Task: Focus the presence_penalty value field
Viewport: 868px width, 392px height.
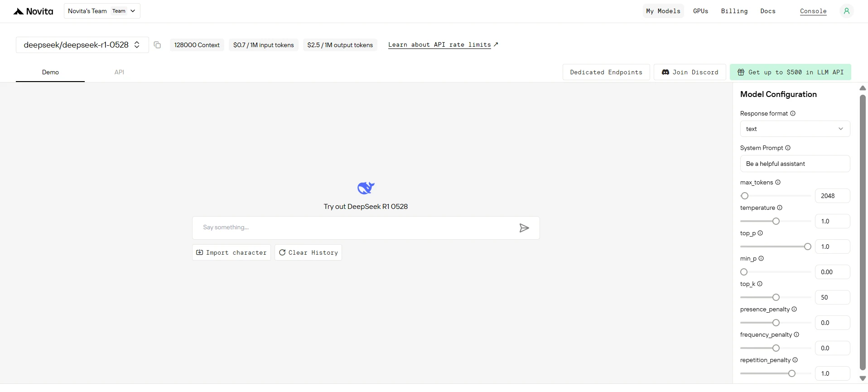Action: coord(833,323)
